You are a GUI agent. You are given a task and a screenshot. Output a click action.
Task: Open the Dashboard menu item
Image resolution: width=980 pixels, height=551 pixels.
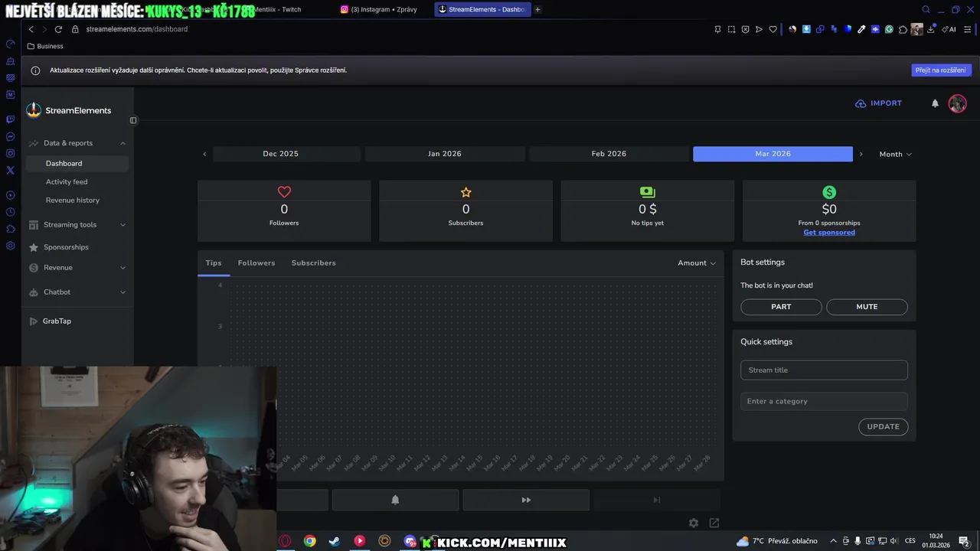[x=77, y=163]
